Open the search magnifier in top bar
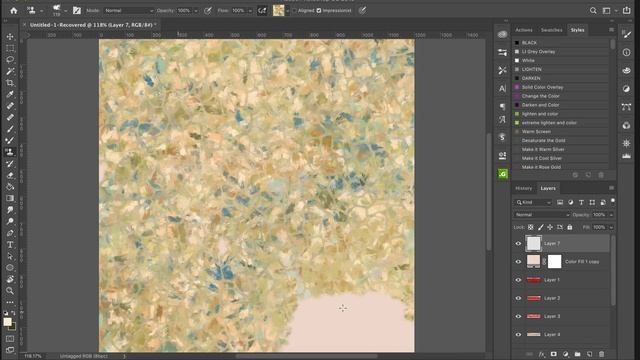 593,11
